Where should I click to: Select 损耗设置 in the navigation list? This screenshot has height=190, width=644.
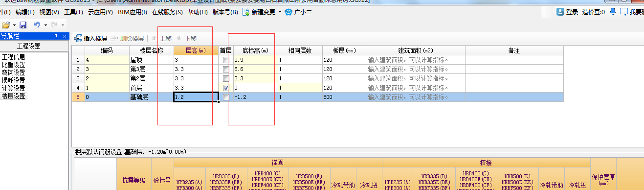14,80
